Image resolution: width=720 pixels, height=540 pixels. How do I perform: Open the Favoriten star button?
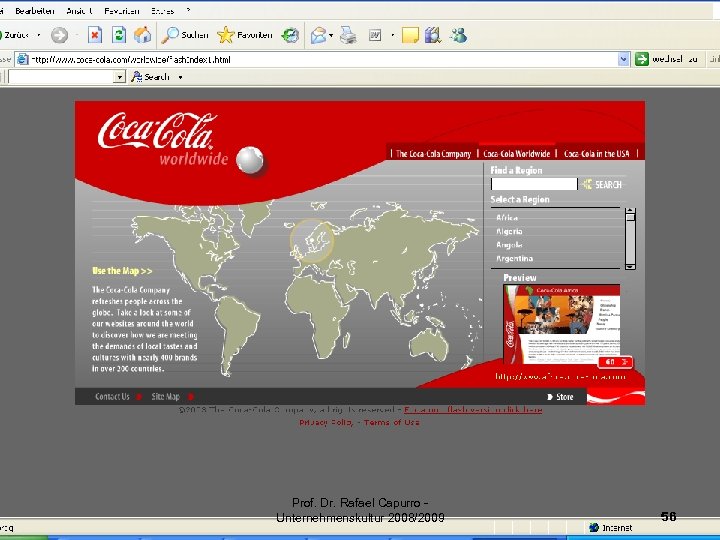point(245,35)
